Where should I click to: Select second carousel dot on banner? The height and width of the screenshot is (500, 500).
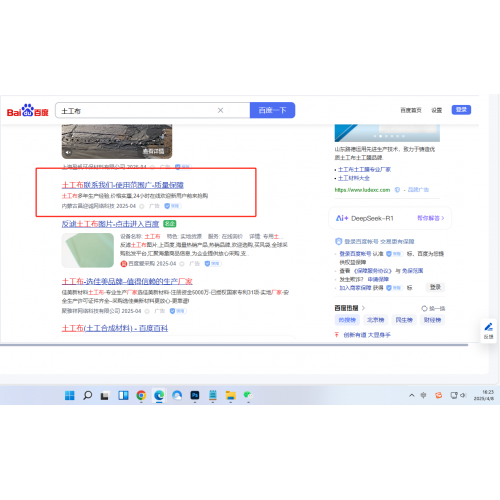pyautogui.click(x=381, y=136)
